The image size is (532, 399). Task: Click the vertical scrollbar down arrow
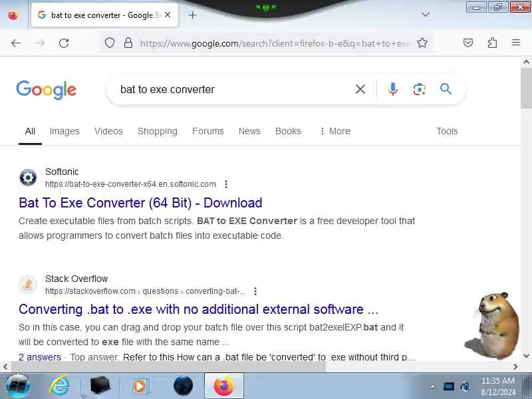pos(526,356)
